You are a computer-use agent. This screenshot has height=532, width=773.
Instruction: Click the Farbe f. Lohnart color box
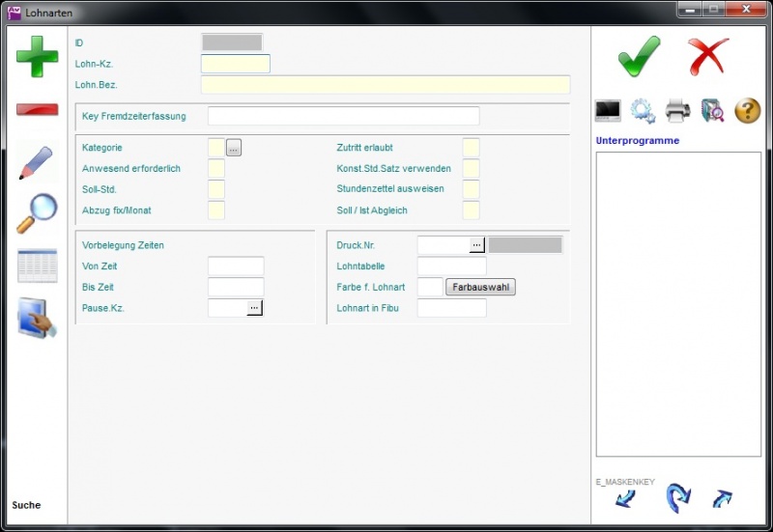[x=429, y=287]
